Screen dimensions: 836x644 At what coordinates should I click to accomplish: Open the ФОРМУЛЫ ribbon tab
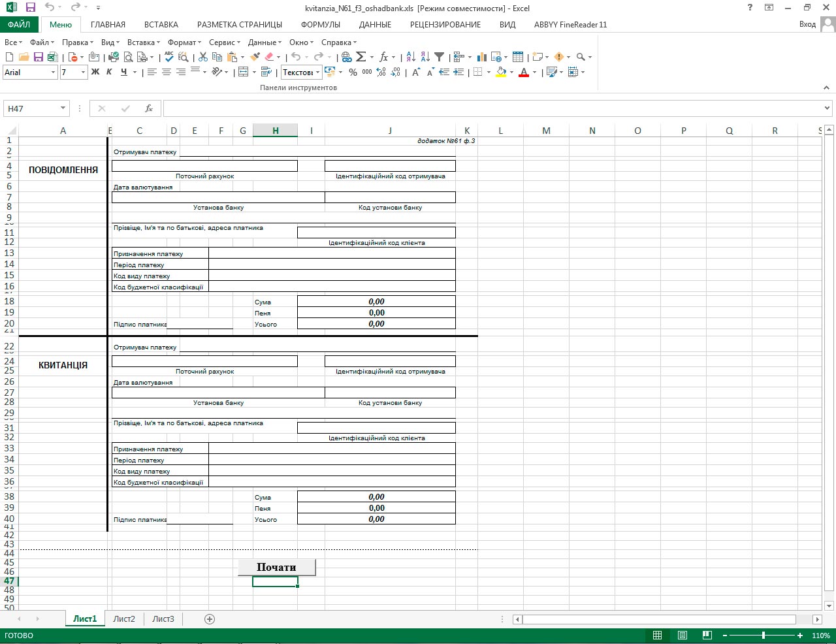pyautogui.click(x=320, y=25)
